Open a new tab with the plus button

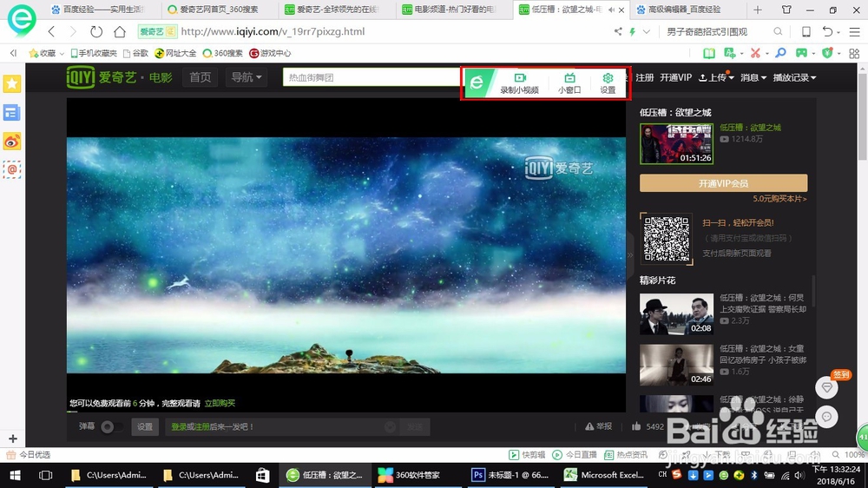coord(758,10)
